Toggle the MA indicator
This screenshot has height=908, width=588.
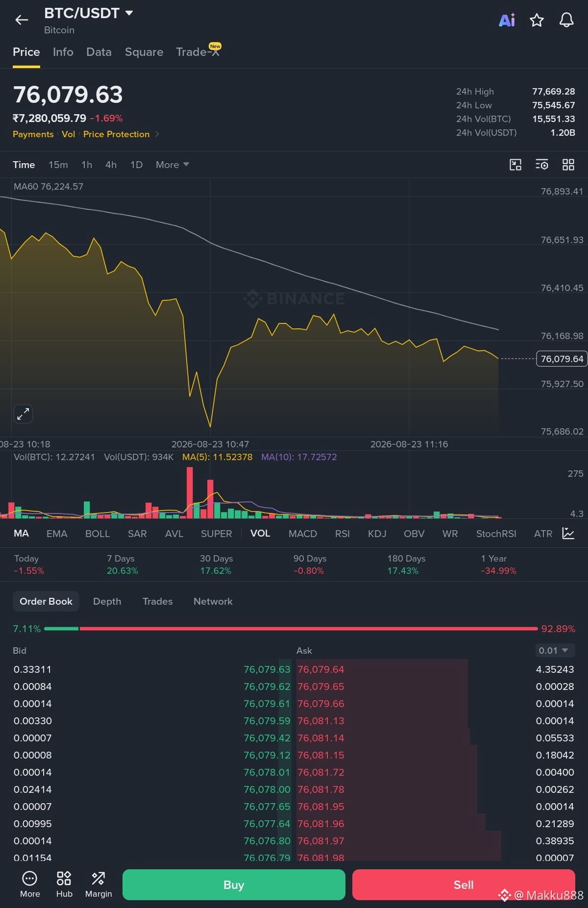pyautogui.click(x=21, y=533)
